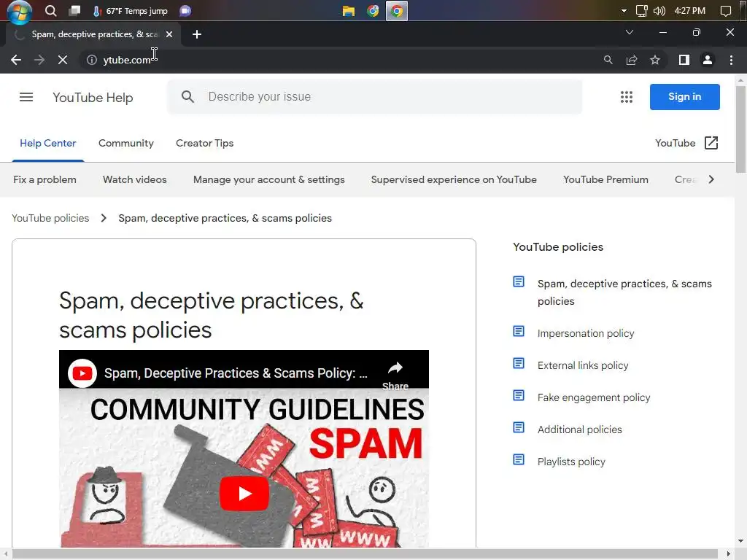
Task: View site information icon
Action: [92, 60]
